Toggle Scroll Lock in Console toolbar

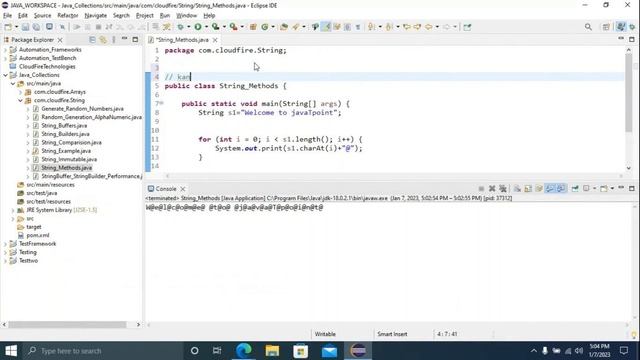(528, 189)
